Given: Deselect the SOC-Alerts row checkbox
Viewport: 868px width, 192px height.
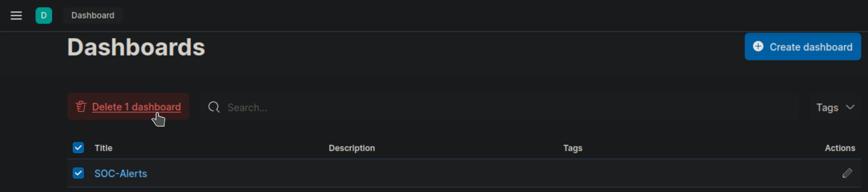Looking at the screenshot, I should click(x=78, y=173).
